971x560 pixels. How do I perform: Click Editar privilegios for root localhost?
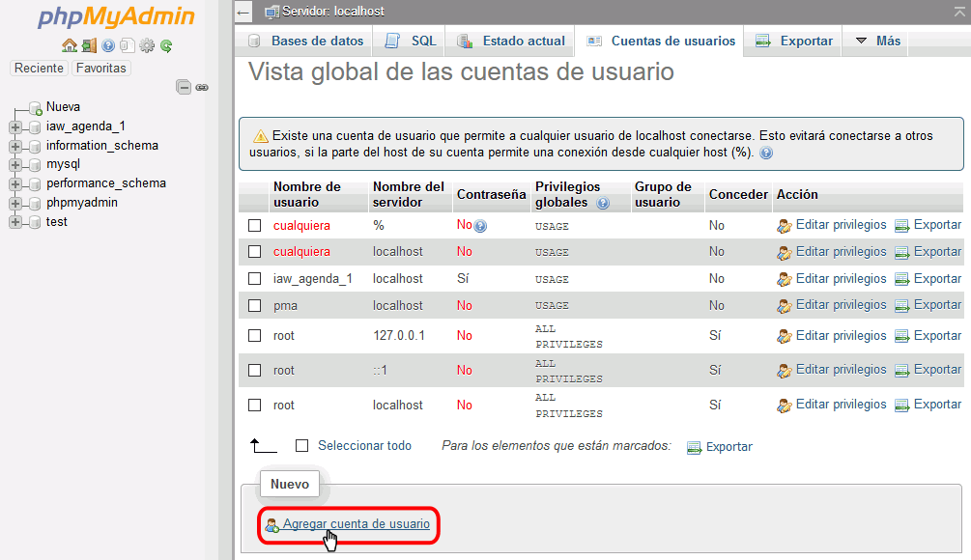[841, 404]
